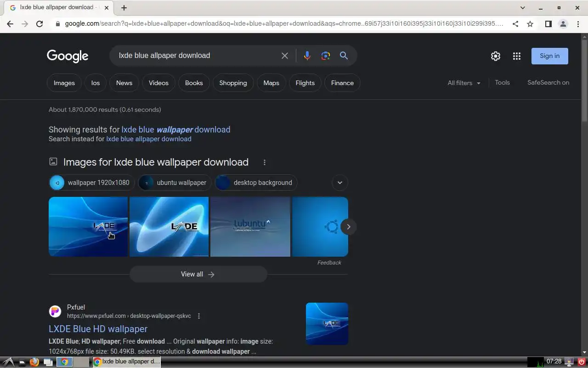This screenshot has width=588, height=368.
Task: Open the Ubuntu logo blue wallpaper thumbnail
Action: point(320,227)
